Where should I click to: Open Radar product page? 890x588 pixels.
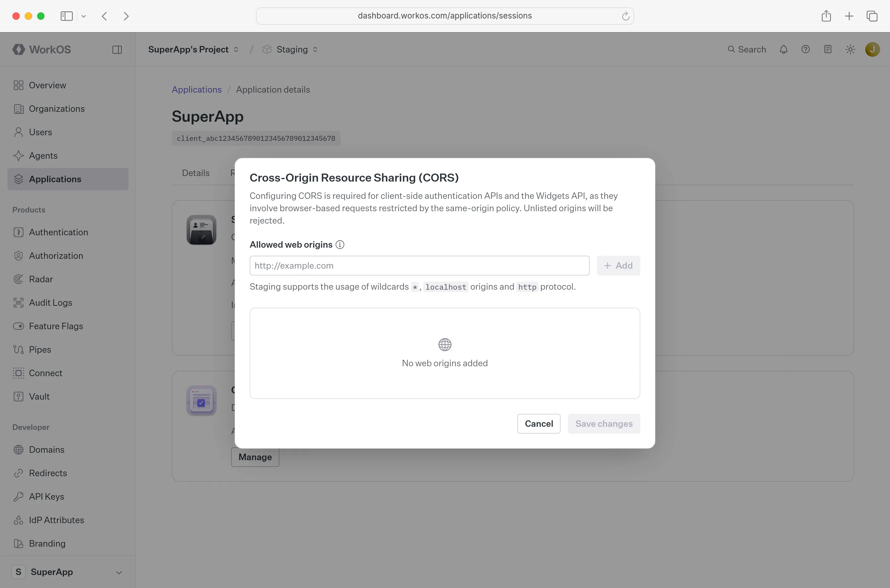point(68,279)
